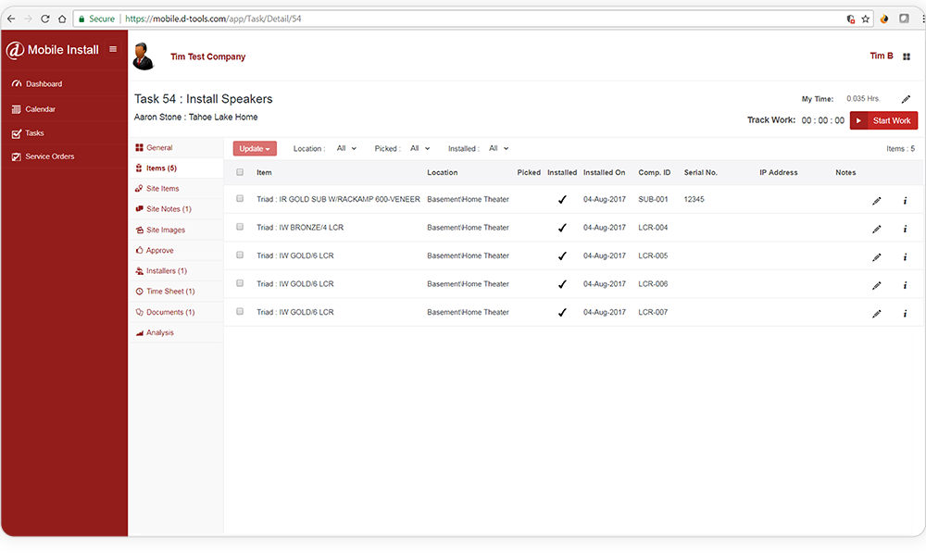Click the LCR-004 component ID cell
This screenshot has width=926, height=560.
point(653,228)
